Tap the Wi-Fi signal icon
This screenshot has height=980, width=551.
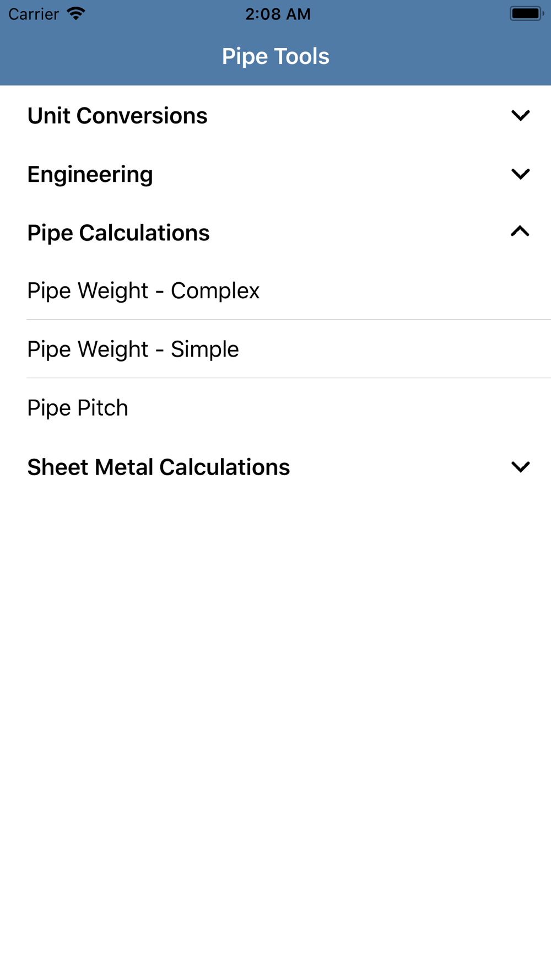[76, 13]
